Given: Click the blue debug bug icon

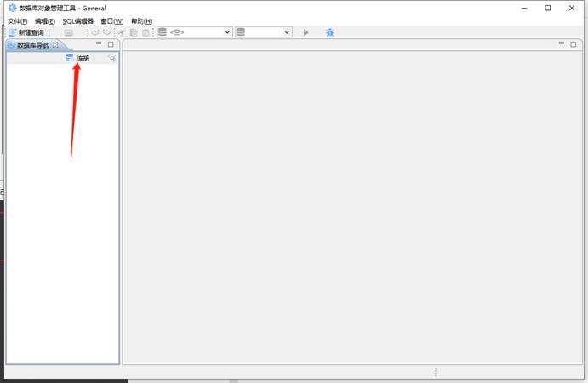Looking at the screenshot, I should tap(329, 32).
